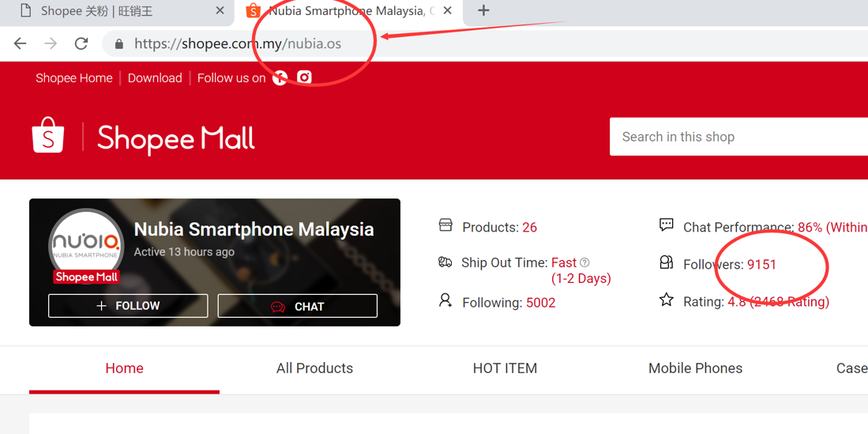The width and height of the screenshot is (868, 434).
Task: Click the shop name Nubia Smartphone Malaysia
Action: click(254, 229)
